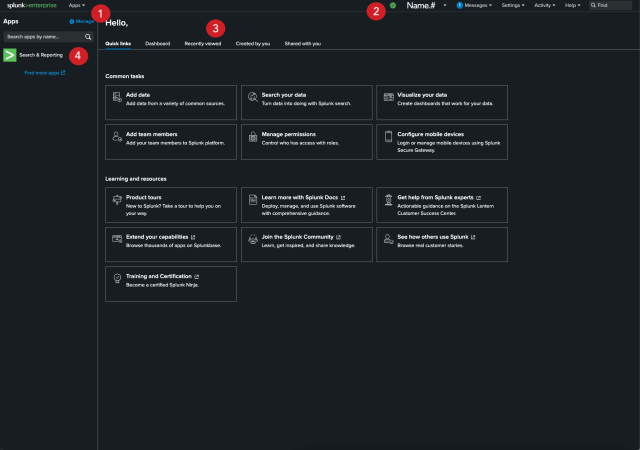Screen dimensions: 640x450
Task: Open the Messages dropdown
Action: click(474, 5)
